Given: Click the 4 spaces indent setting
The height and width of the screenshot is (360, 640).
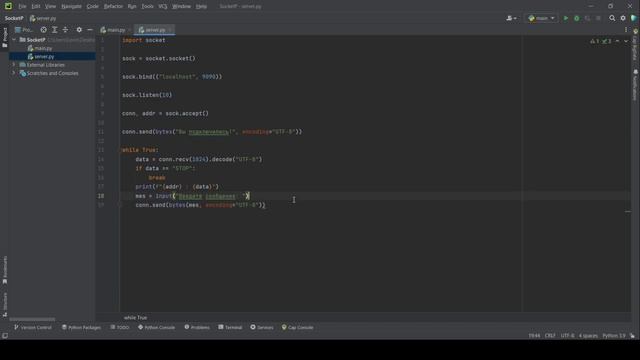Looking at the screenshot, I should coord(588,336).
